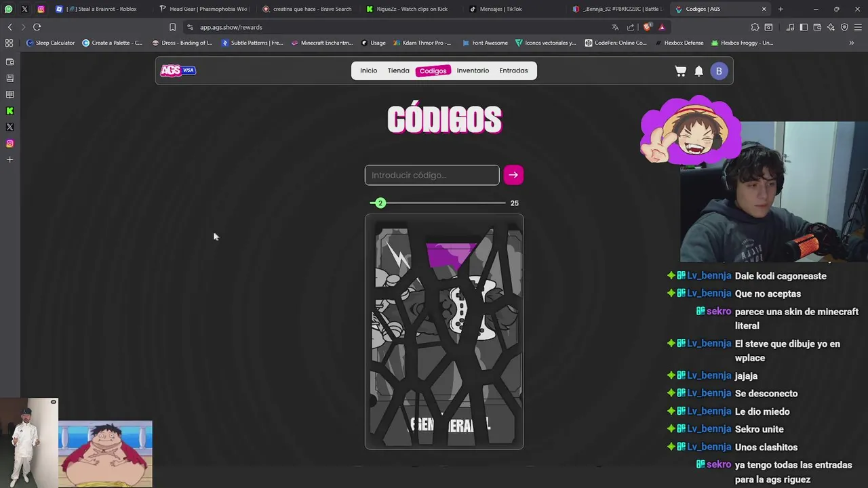
Task: Open Kdam Thmor Pro bookmark
Action: [x=422, y=43]
